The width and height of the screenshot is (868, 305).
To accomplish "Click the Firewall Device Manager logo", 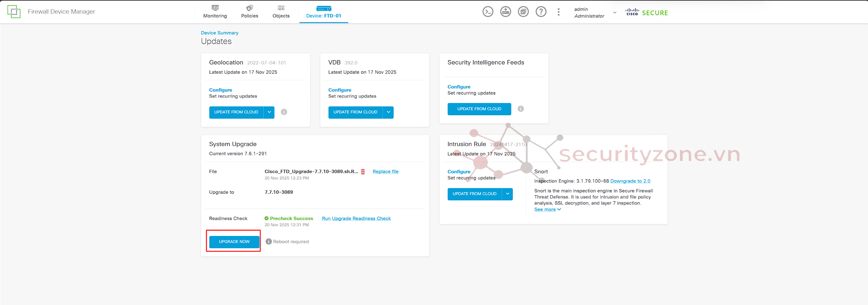I will [x=14, y=12].
